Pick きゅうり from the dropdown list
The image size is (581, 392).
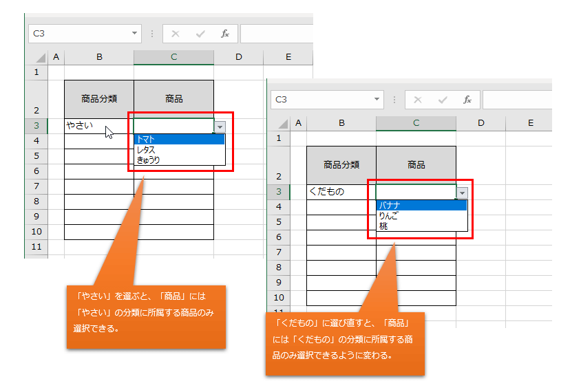click(180, 160)
